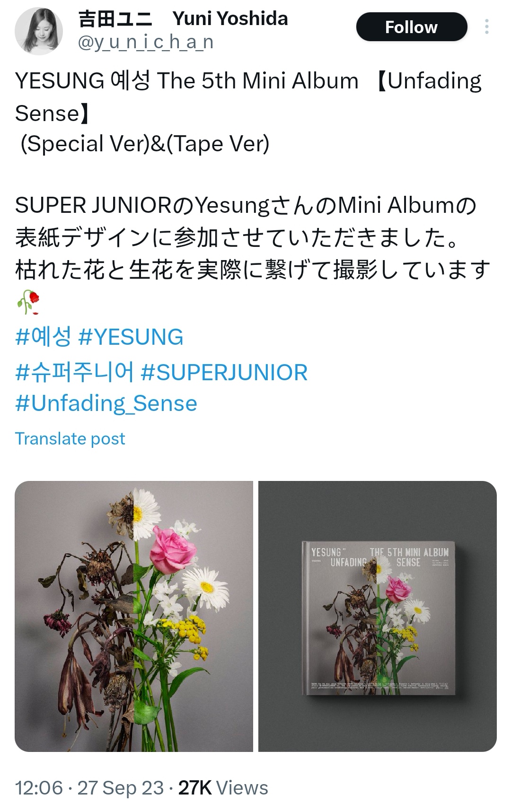The height and width of the screenshot is (812, 511).
Task: Open the #예성 hashtag
Action: pos(43,337)
